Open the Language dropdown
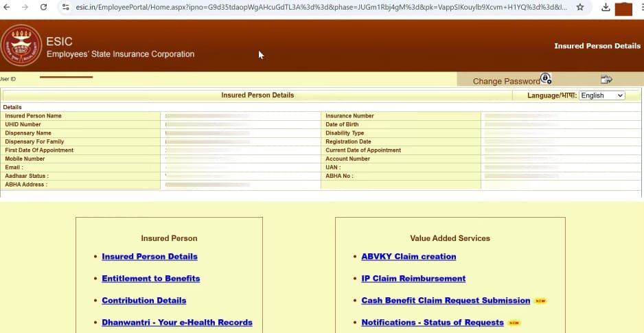644x333 pixels. [601, 95]
